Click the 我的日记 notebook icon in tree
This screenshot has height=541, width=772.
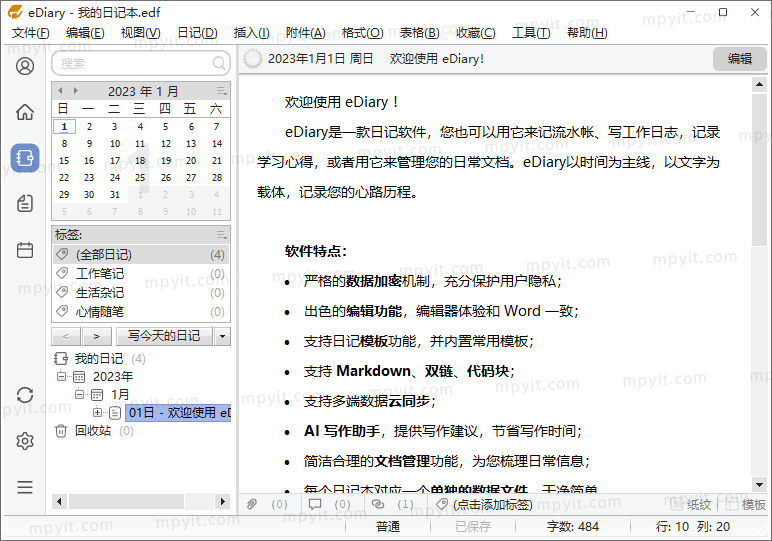tap(61, 358)
